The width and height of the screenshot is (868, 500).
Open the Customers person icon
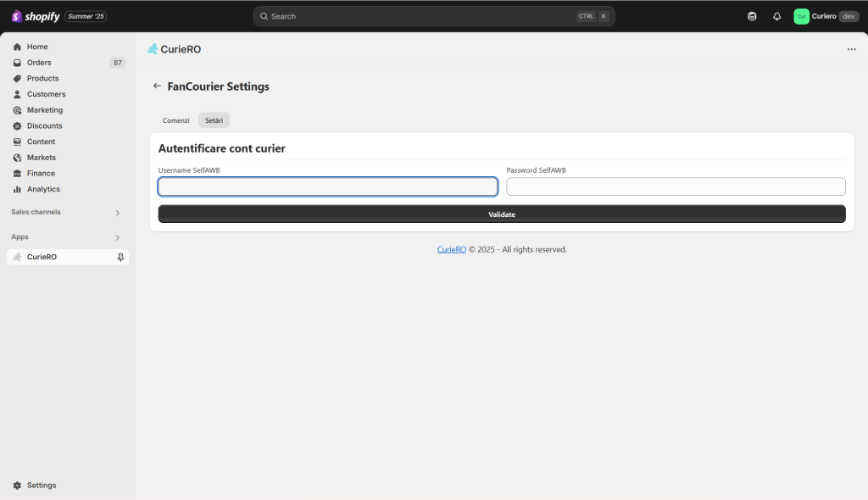[17, 94]
